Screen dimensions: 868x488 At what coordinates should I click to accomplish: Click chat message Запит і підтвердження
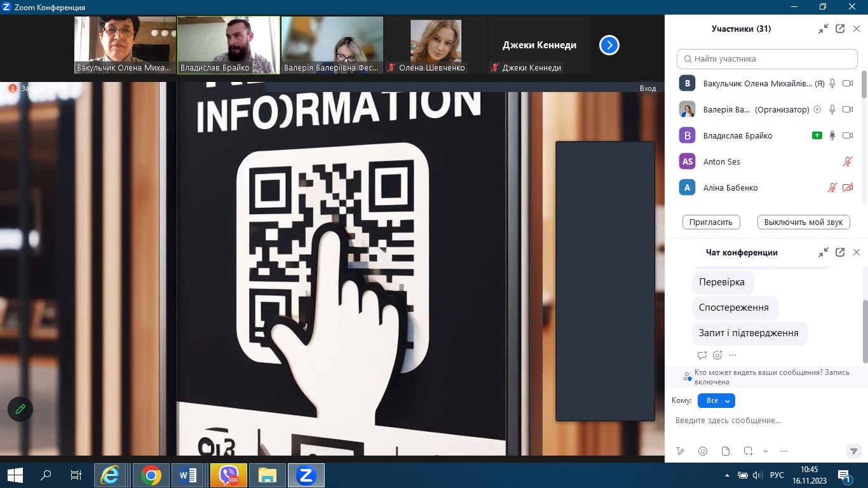pyautogui.click(x=749, y=333)
